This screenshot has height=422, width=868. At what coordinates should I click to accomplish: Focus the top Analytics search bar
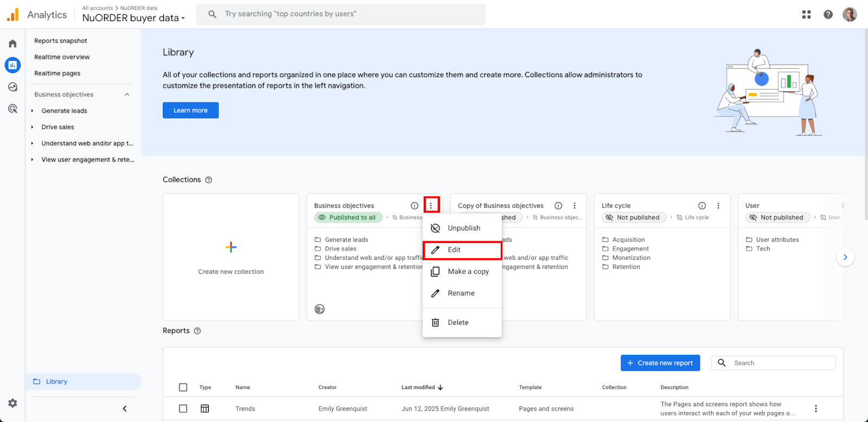point(341,14)
